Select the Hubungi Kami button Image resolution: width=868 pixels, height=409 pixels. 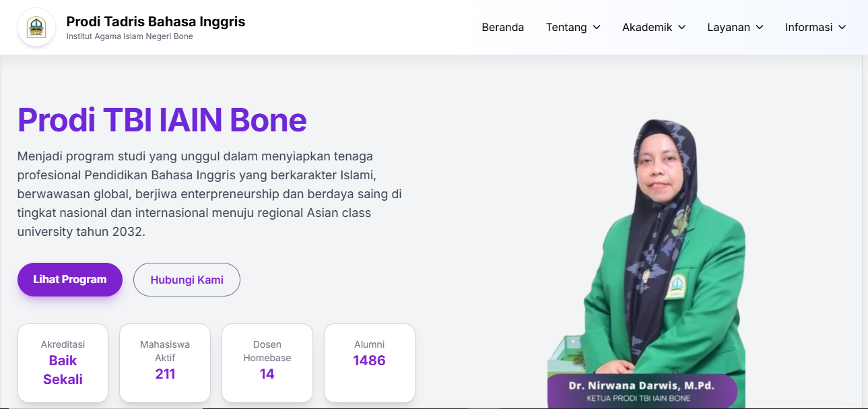(x=187, y=279)
